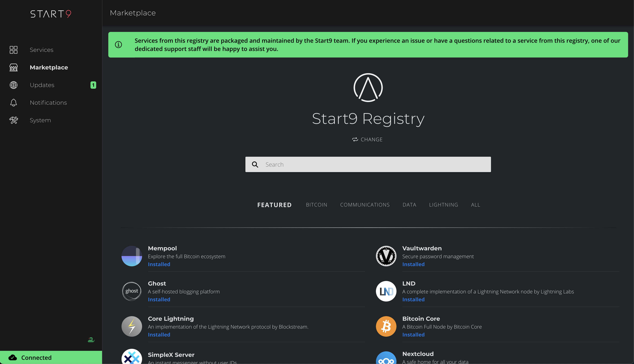The width and height of the screenshot is (634, 364).
Task: Open the COMMUNICATIONS tab
Action: point(365,205)
